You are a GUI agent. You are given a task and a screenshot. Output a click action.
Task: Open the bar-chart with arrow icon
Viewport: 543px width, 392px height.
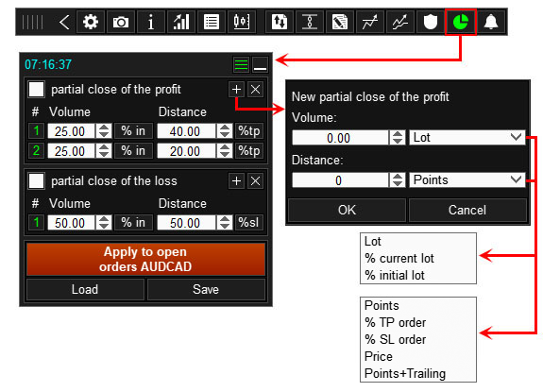pos(181,22)
